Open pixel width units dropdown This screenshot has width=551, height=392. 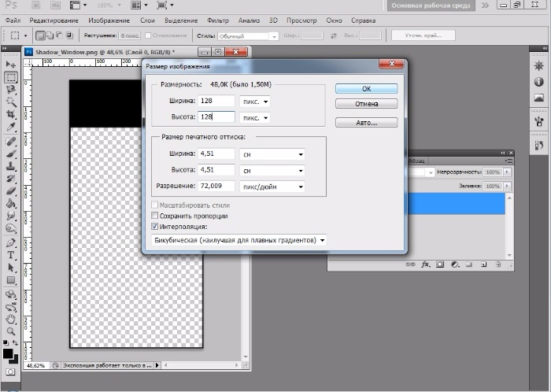(x=254, y=102)
